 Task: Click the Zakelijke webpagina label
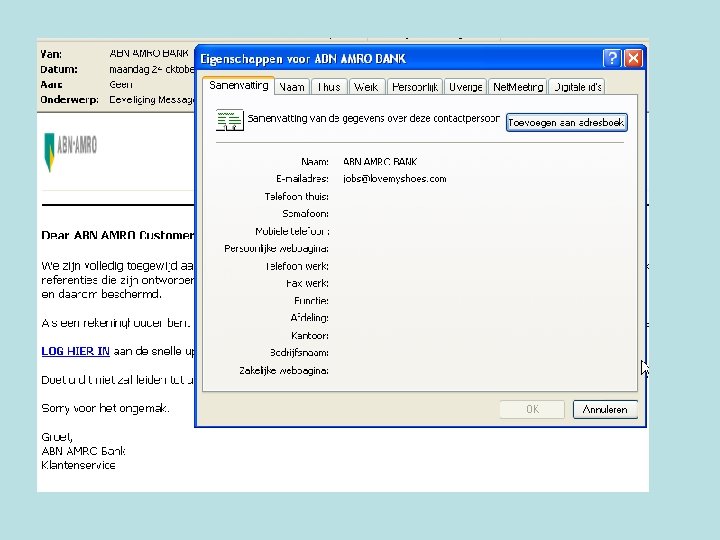284,371
